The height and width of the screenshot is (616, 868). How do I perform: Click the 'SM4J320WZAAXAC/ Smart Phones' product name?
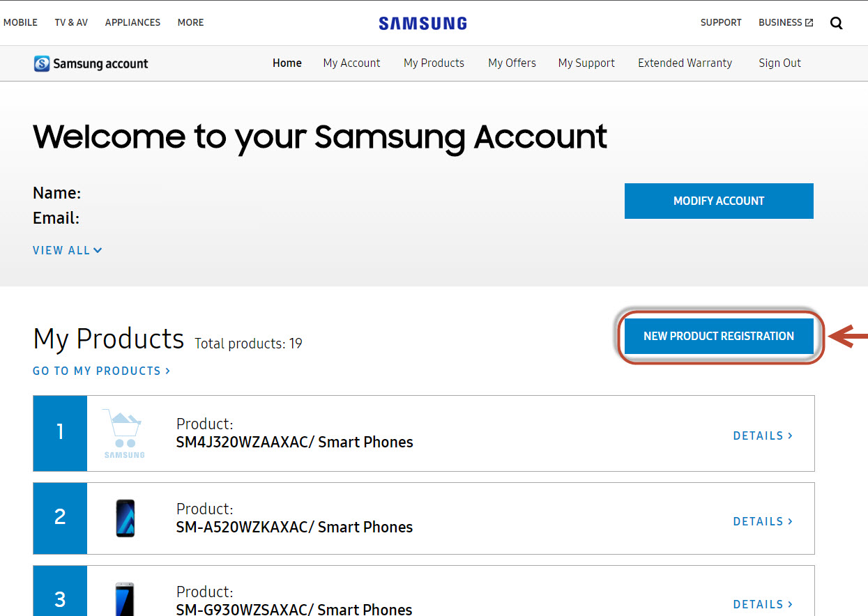click(x=295, y=442)
